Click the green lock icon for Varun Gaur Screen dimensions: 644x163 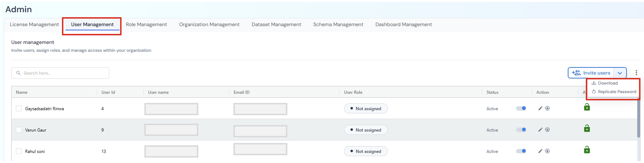587,129
